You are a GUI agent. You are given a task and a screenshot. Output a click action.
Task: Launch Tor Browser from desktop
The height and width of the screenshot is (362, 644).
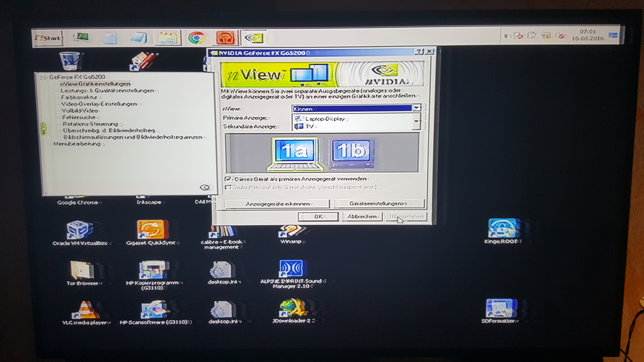[84, 273]
